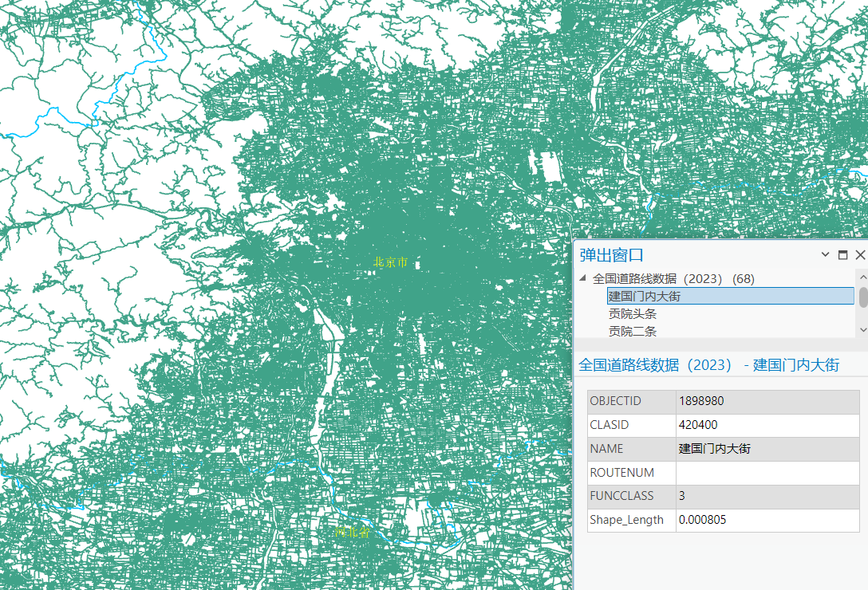Select 贡院头条 in the feature list
The width and height of the screenshot is (868, 590).
click(x=633, y=314)
